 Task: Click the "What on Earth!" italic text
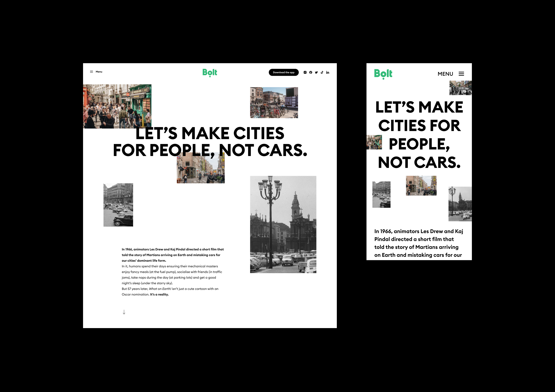[160, 289]
